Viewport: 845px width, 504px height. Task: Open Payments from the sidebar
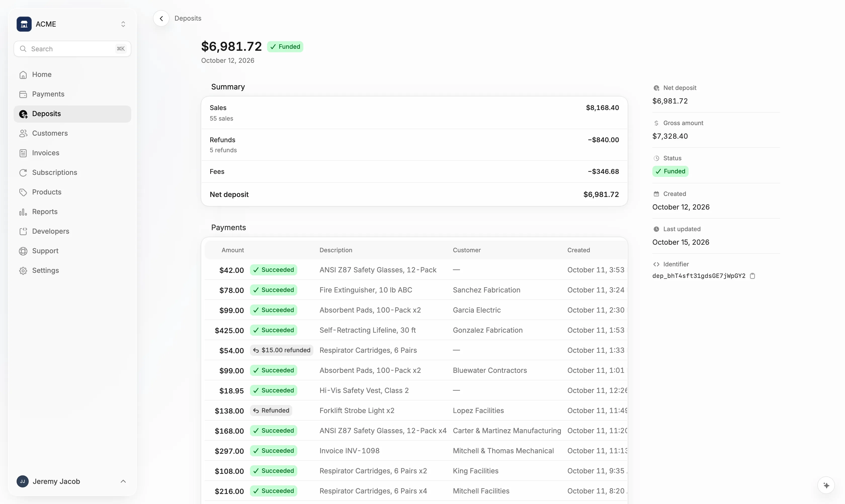[72, 94]
